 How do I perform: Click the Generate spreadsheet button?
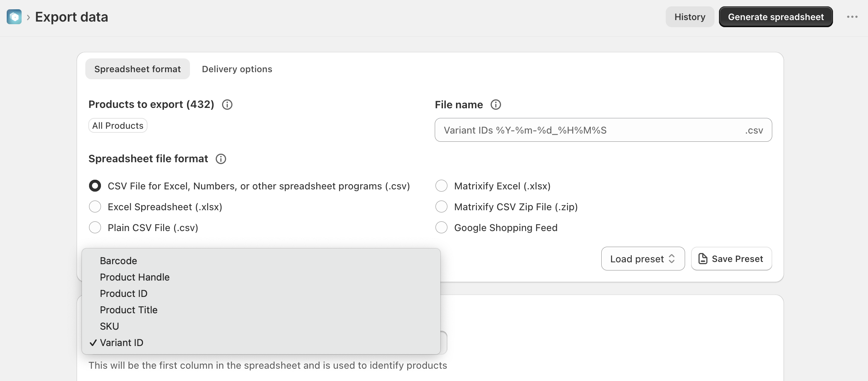click(776, 17)
